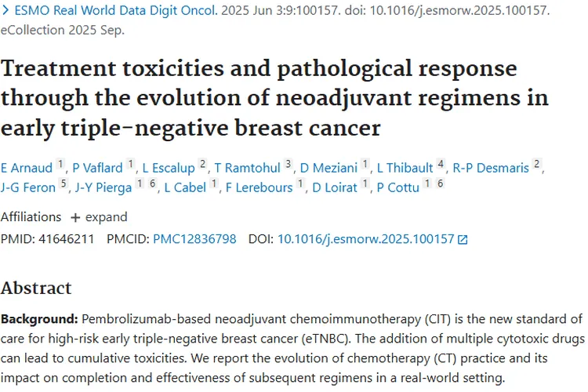Expand the Affiliations section

tap(99, 217)
